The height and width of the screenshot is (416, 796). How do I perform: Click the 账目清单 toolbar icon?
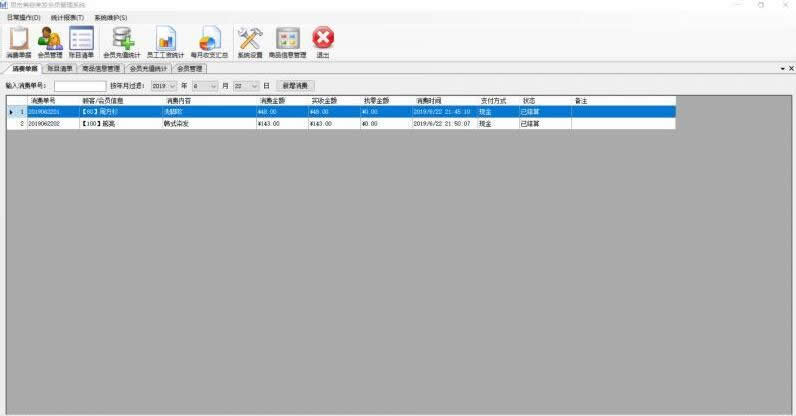tap(81, 41)
